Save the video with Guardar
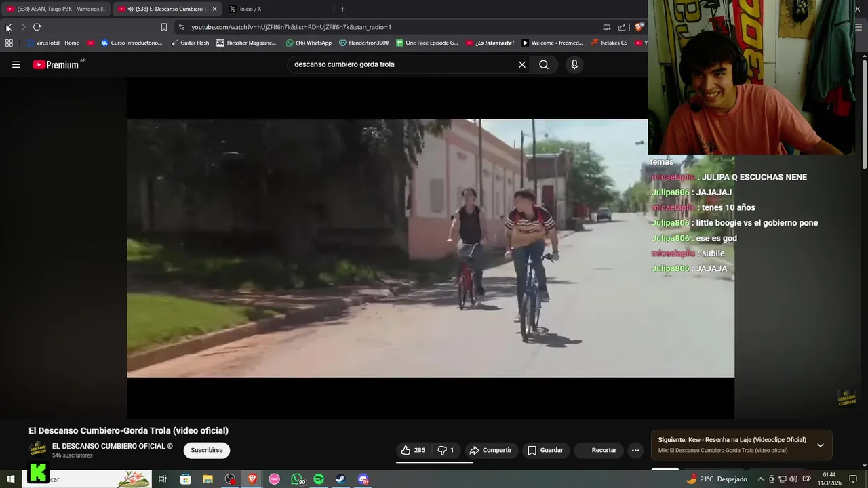The width and height of the screenshot is (868, 488). (x=545, y=450)
